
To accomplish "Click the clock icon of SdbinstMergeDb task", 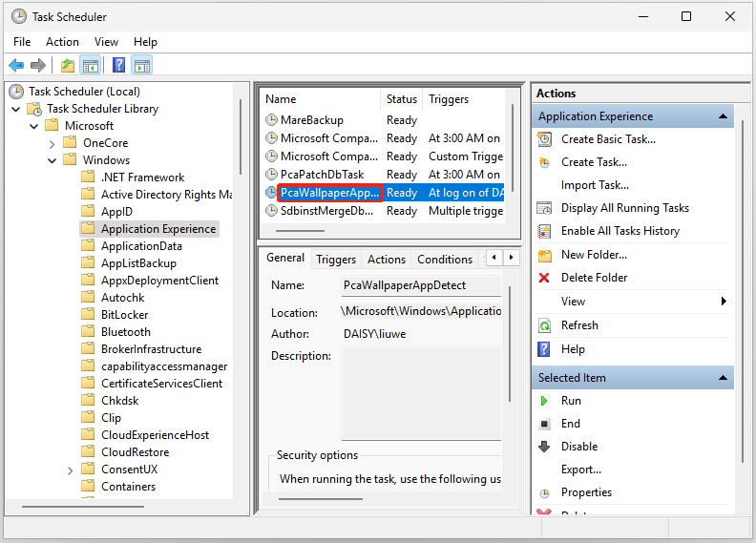I will point(272,211).
